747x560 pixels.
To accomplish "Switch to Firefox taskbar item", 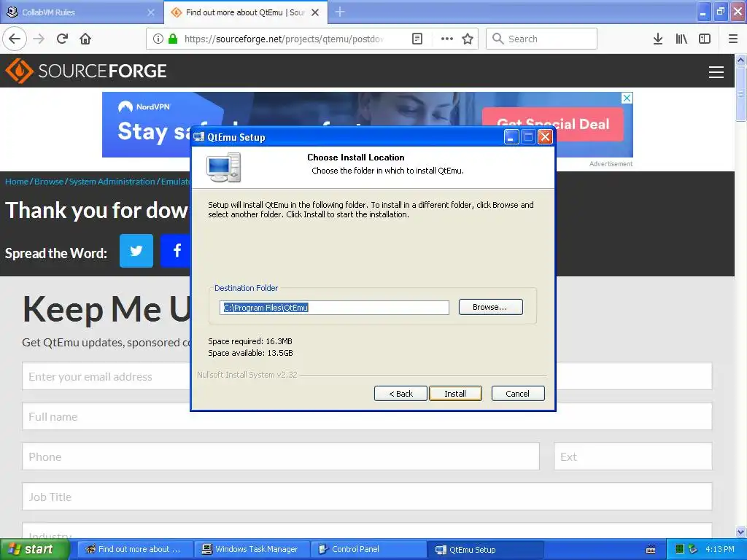I will click(135, 549).
